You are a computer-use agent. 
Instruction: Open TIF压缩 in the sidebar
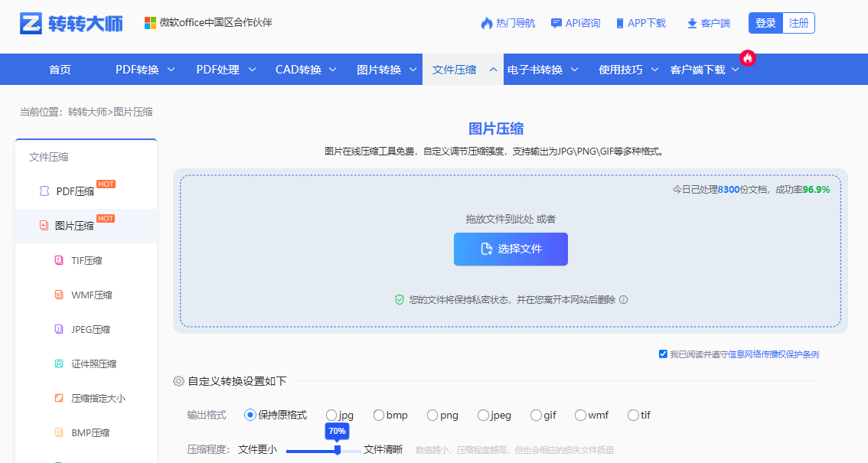[x=86, y=260]
